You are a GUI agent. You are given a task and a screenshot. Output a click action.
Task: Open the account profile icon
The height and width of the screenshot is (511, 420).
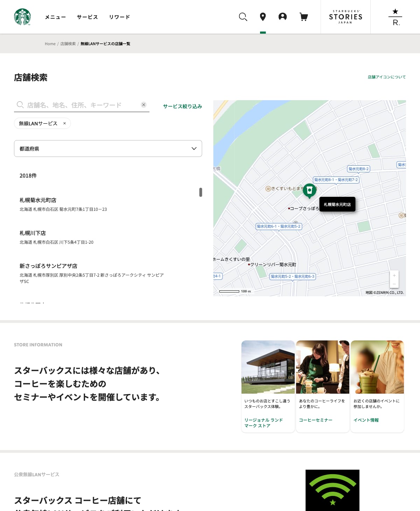[x=282, y=17]
